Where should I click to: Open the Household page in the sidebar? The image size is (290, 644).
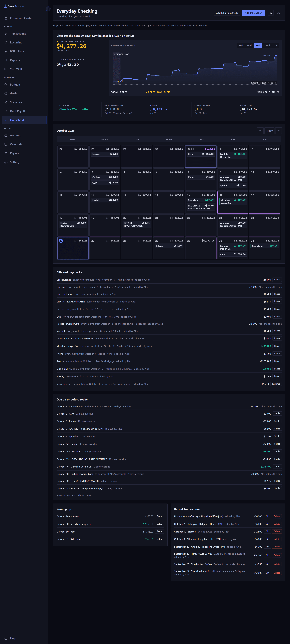pyautogui.click(x=24, y=120)
